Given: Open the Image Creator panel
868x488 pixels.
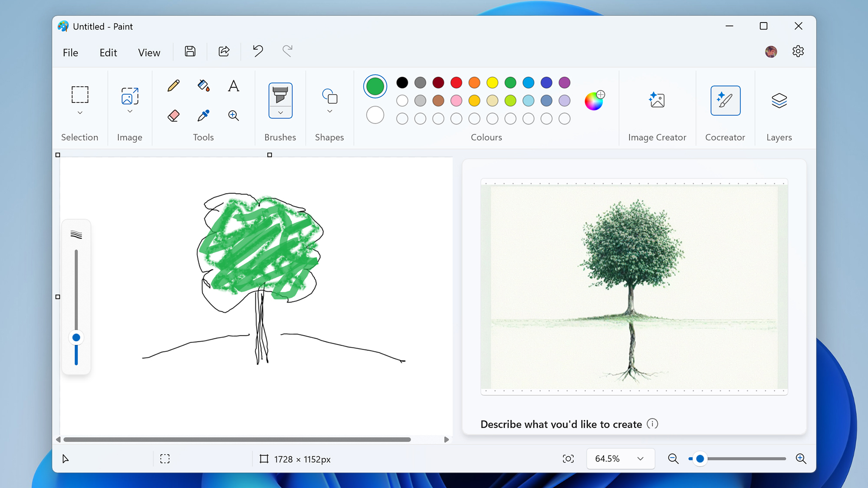Looking at the screenshot, I should (657, 100).
